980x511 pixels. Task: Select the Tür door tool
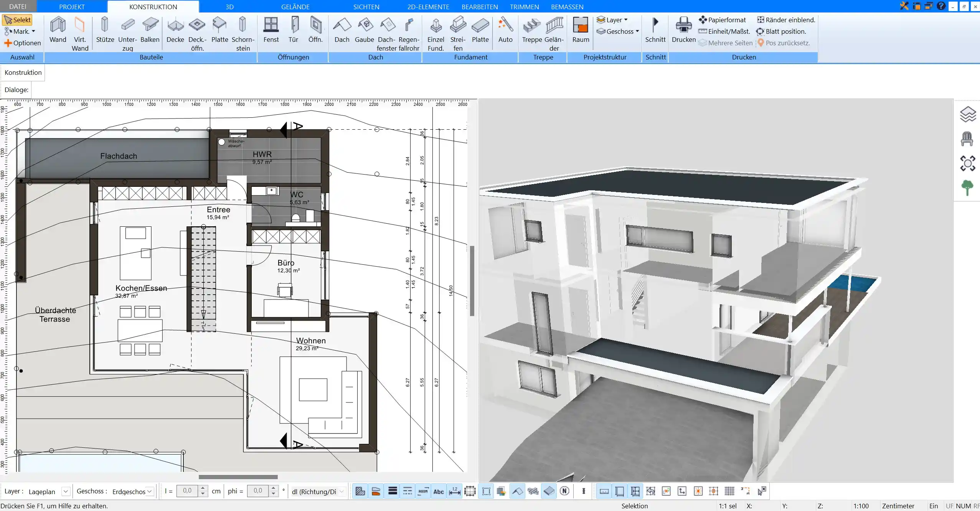pos(294,30)
